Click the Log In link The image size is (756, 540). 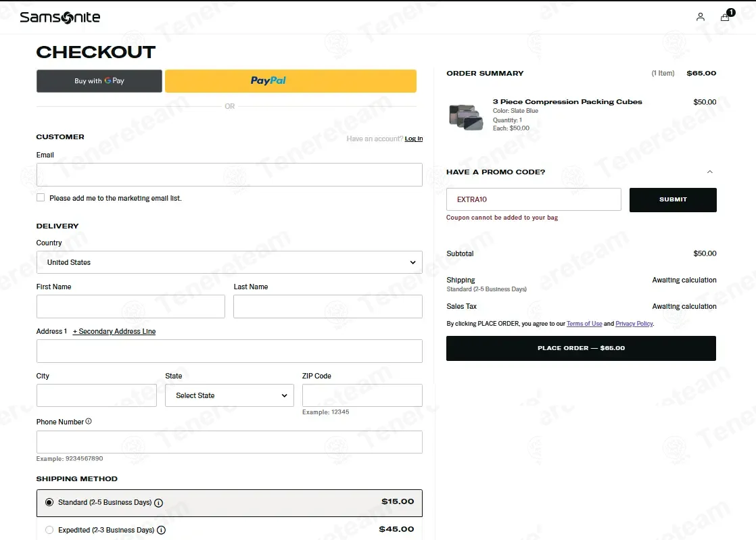click(414, 139)
